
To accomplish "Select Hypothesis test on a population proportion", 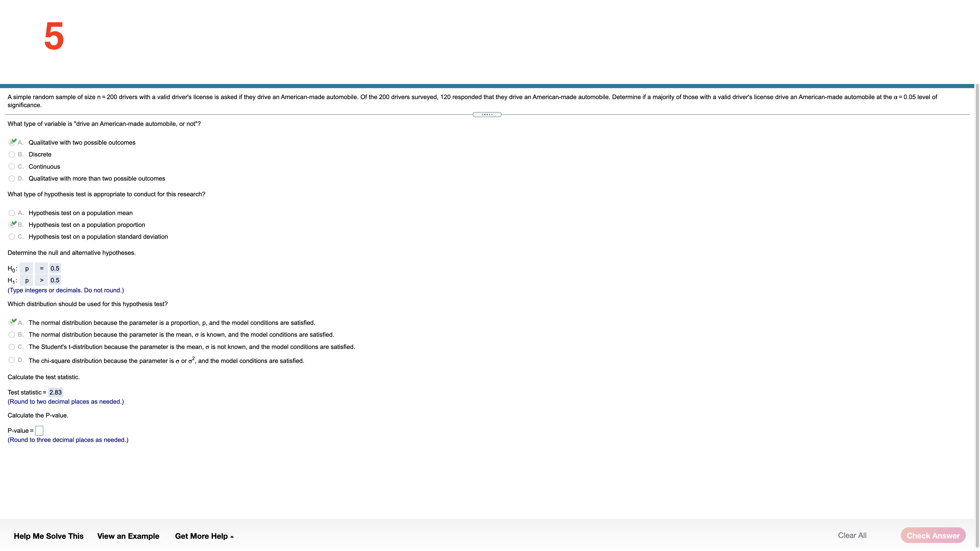I will click(x=12, y=225).
